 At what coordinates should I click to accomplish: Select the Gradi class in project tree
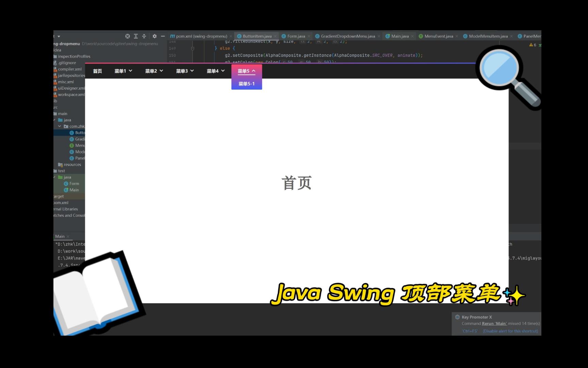point(77,139)
